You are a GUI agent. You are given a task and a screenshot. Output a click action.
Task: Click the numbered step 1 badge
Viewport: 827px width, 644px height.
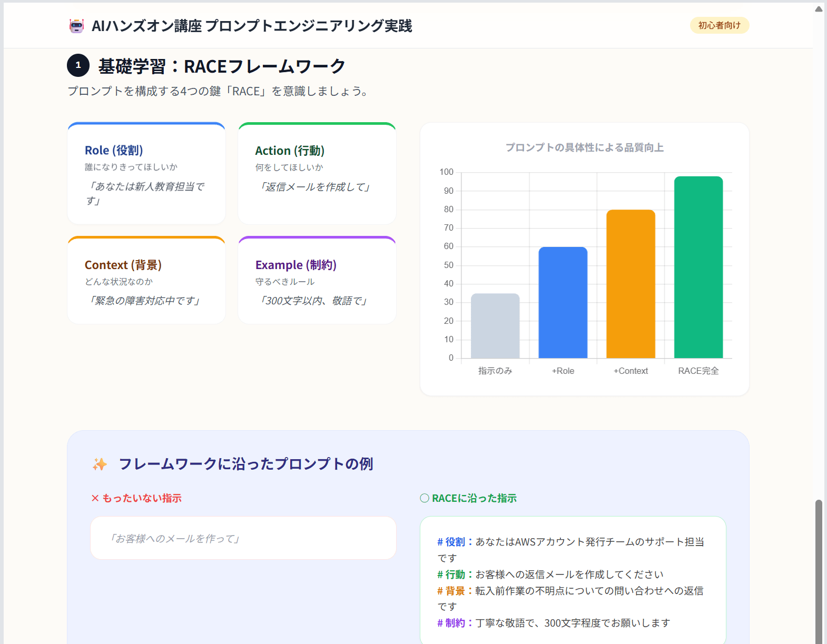pyautogui.click(x=78, y=65)
